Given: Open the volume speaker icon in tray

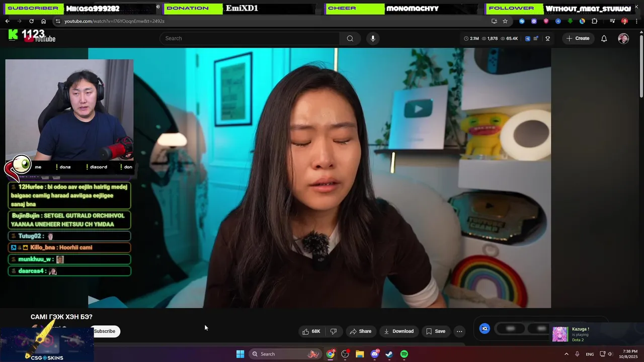Looking at the screenshot, I should pos(609,354).
